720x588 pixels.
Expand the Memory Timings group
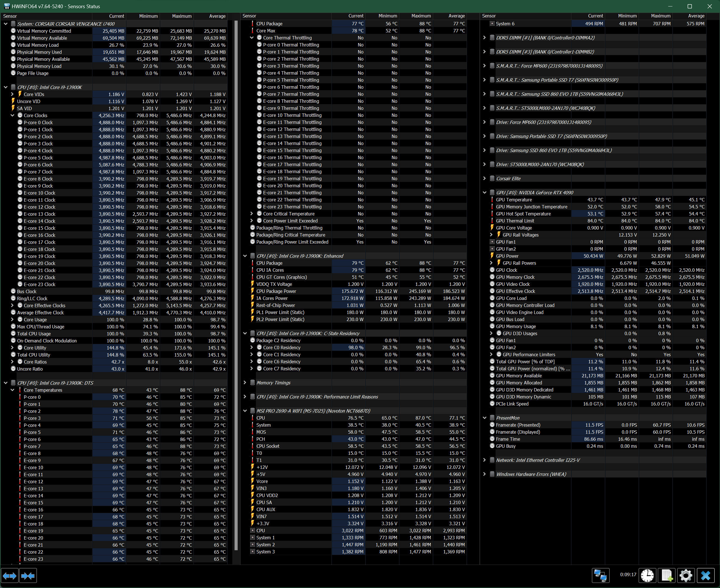(x=245, y=383)
